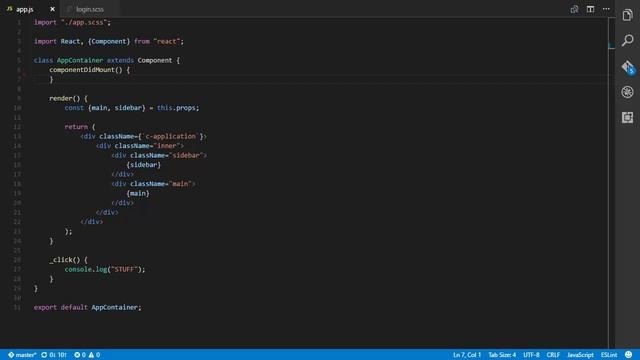
Task: Switch to the login.scss tab
Action: tap(90, 9)
